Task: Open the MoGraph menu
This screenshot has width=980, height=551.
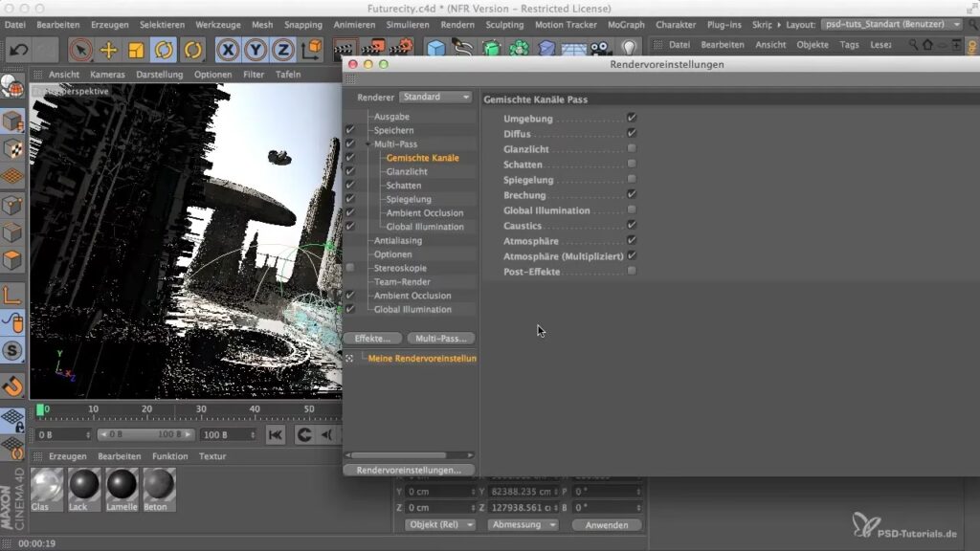Action: click(627, 24)
